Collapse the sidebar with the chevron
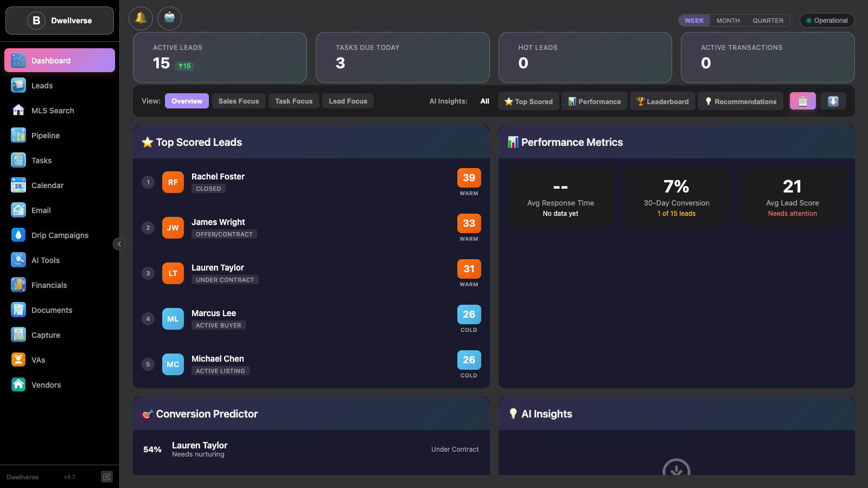Image resolution: width=868 pixels, height=488 pixels. [119, 244]
